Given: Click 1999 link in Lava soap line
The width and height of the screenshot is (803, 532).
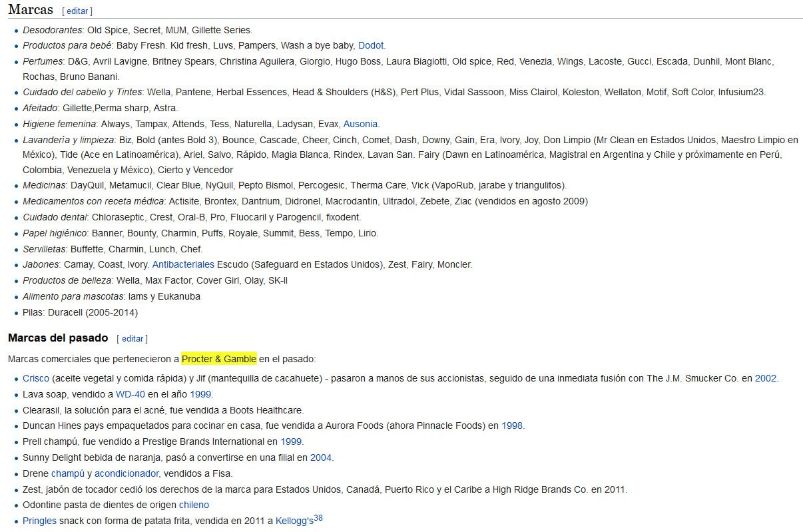Looking at the screenshot, I should [200, 394].
